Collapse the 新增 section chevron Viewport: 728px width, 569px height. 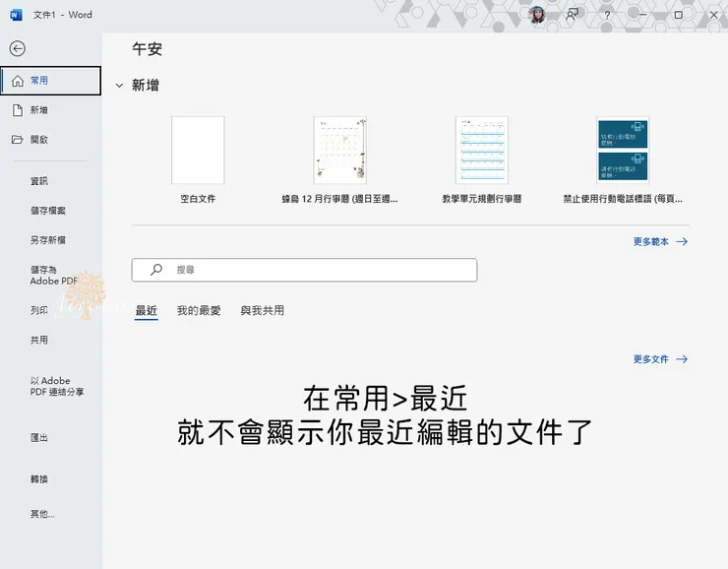tap(119, 86)
